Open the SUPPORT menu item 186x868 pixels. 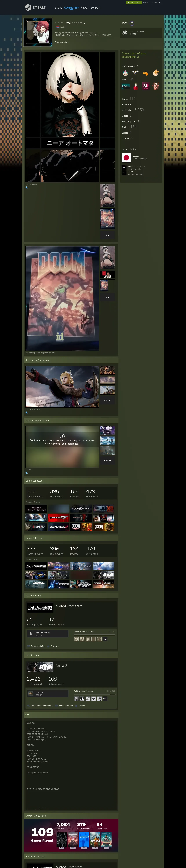tap(96, 8)
